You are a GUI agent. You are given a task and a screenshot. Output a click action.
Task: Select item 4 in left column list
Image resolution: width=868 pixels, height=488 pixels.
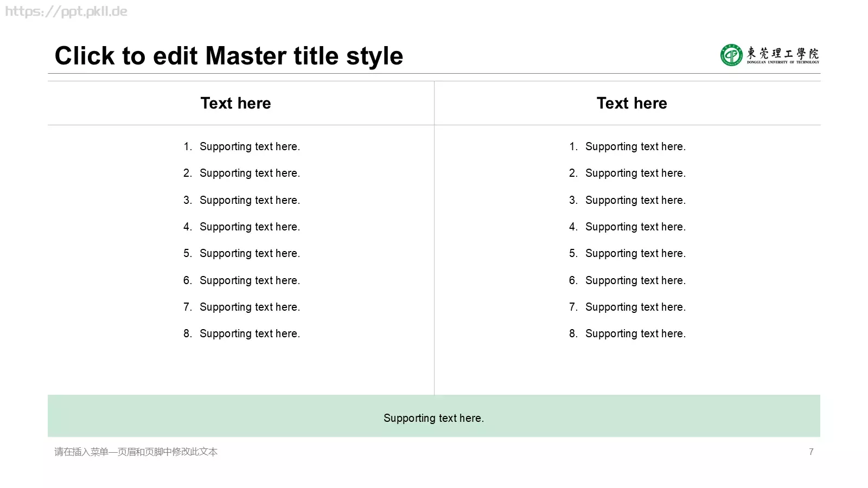pos(241,227)
